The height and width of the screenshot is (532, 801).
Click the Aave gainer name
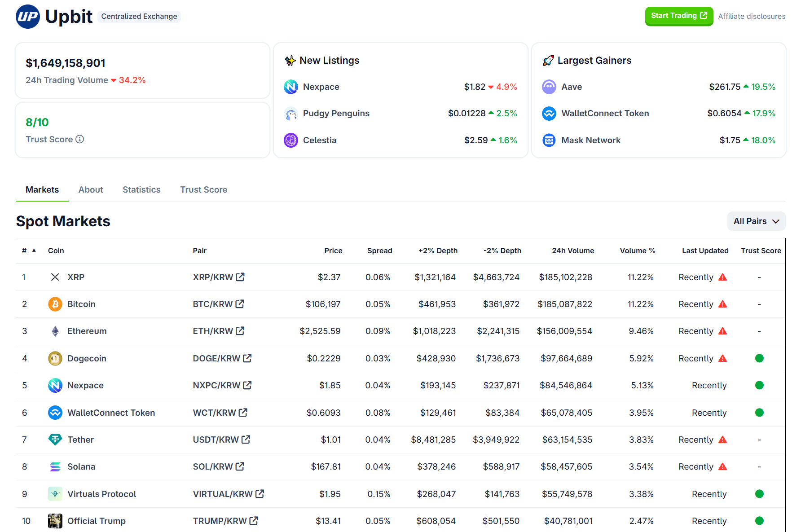[x=572, y=87]
